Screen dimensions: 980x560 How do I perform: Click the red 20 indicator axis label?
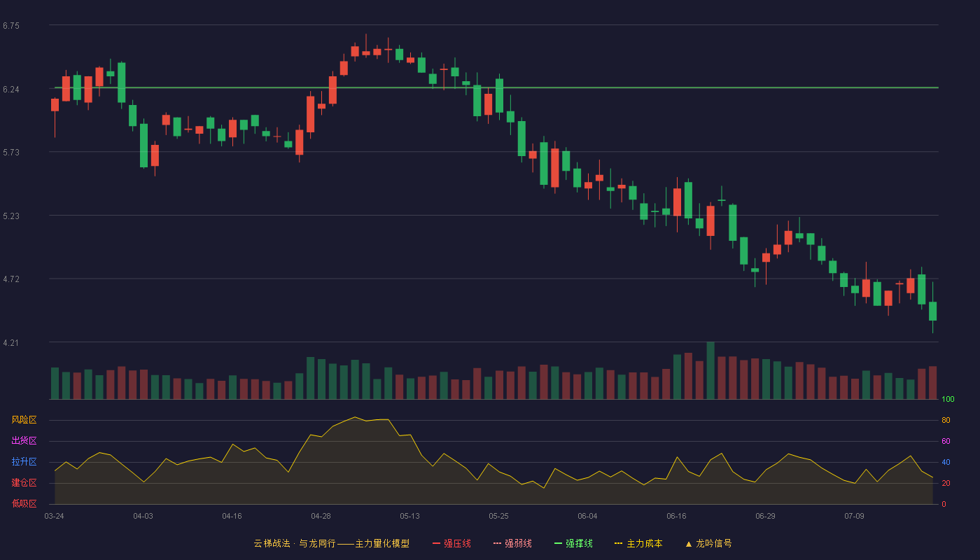pos(946,483)
